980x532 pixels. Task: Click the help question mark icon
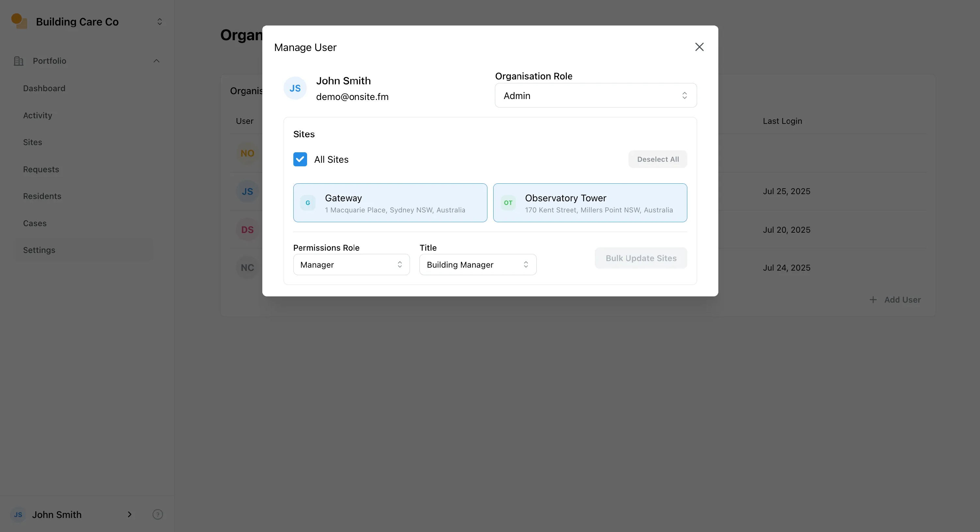pyautogui.click(x=157, y=514)
